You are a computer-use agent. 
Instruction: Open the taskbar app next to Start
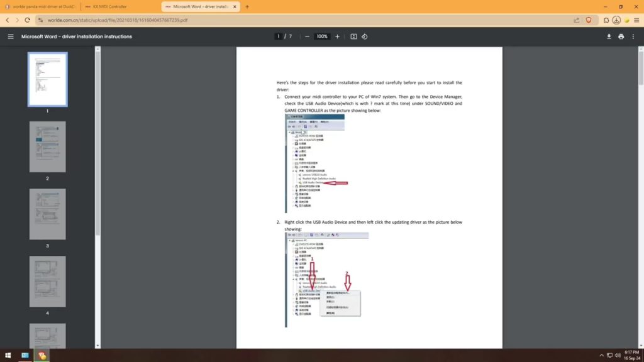[25, 355]
